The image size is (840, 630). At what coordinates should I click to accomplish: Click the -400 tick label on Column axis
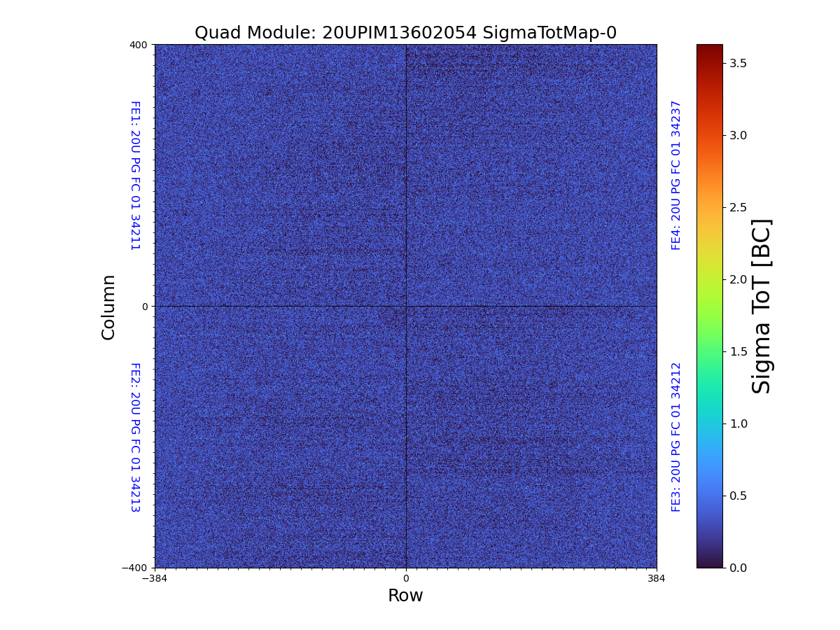(136, 568)
